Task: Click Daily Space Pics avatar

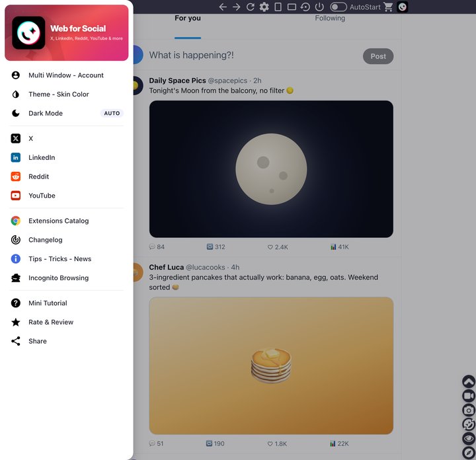Action: coord(138,85)
